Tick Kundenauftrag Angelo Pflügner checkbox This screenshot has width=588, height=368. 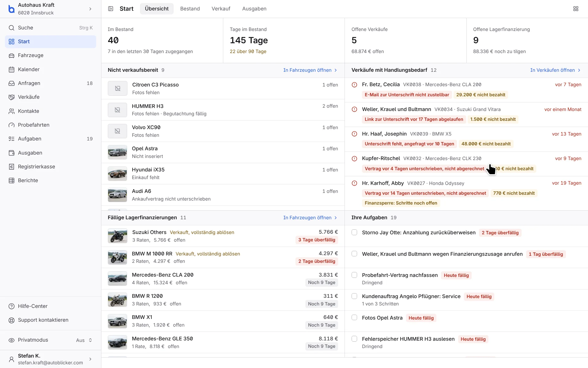pos(354,296)
